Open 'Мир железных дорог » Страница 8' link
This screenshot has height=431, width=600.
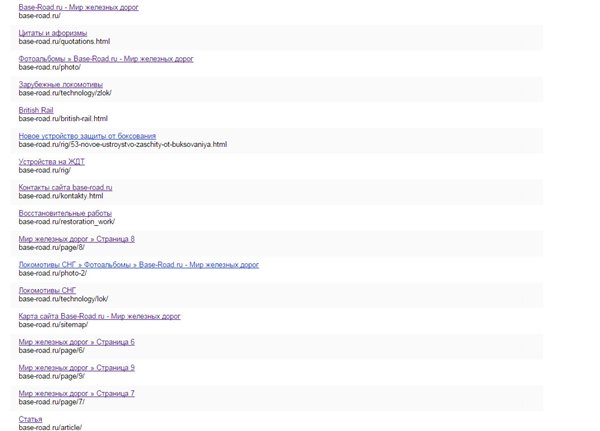tap(77, 239)
